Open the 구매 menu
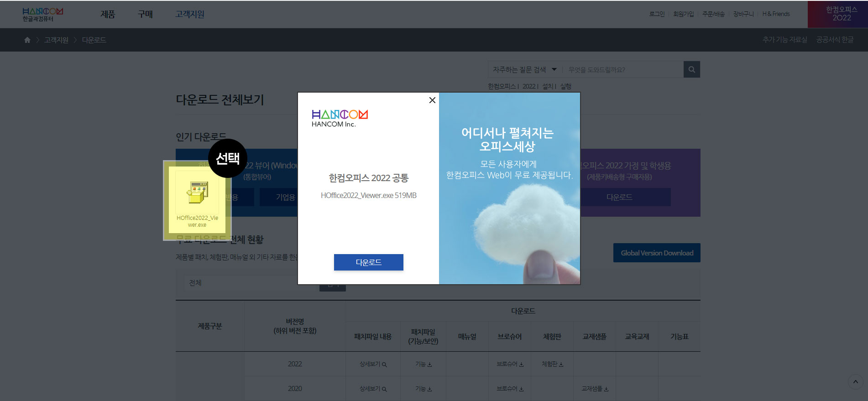Screen dimensions: 868x401 click(x=145, y=14)
